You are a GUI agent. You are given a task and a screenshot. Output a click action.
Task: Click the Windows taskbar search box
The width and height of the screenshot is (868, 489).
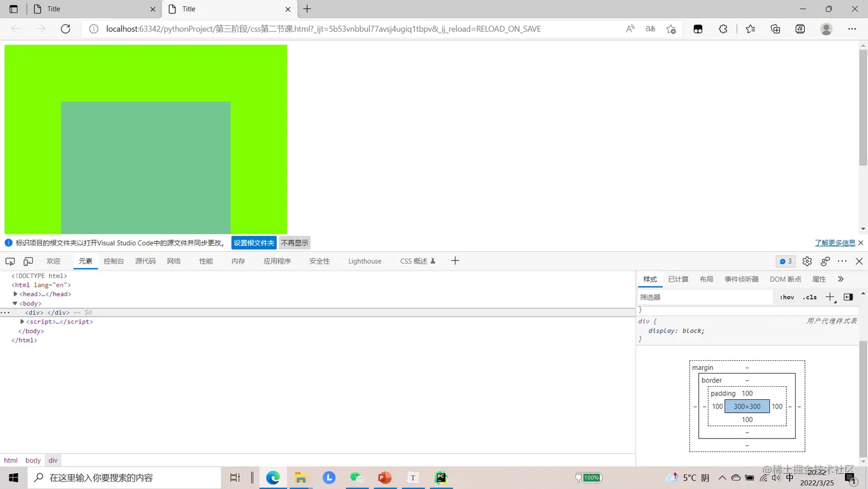[x=124, y=478]
